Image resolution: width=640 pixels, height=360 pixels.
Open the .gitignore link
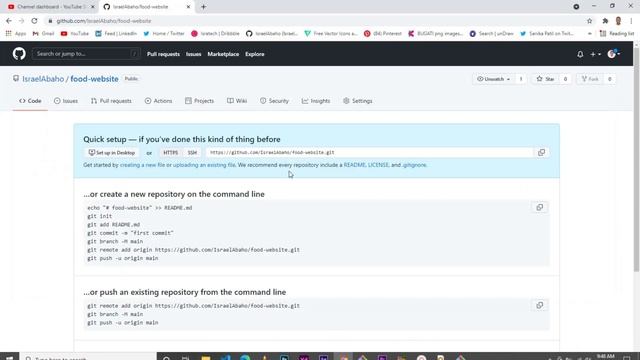coord(414,165)
